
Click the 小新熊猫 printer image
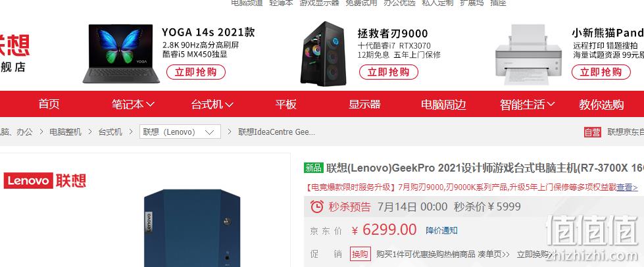click(x=528, y=54)
